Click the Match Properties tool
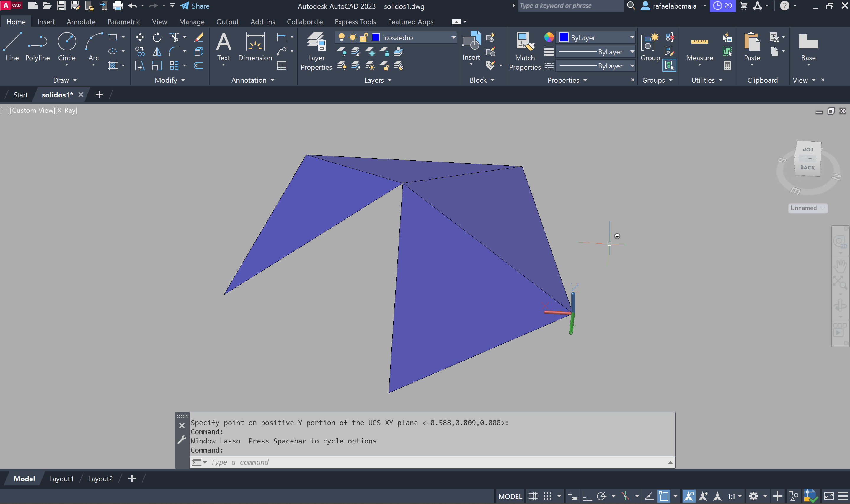850x504 pixels. 524,51
